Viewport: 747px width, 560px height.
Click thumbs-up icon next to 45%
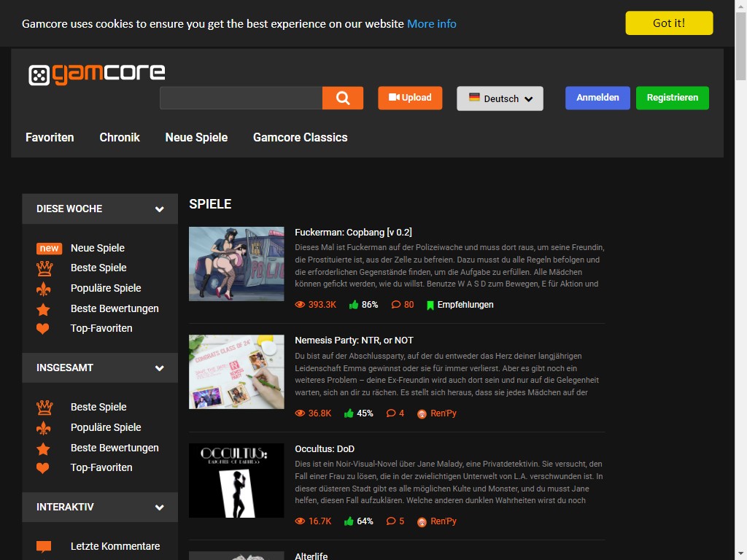[x=349, y=413]
